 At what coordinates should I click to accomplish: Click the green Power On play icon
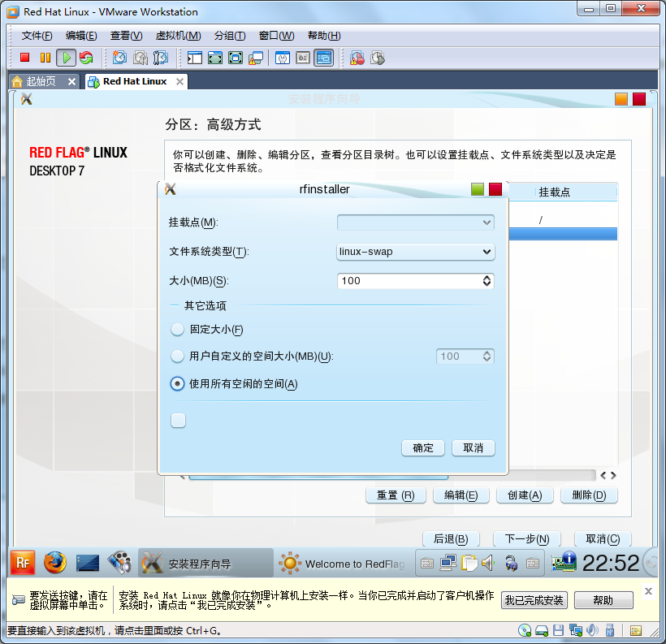point(67,58)
